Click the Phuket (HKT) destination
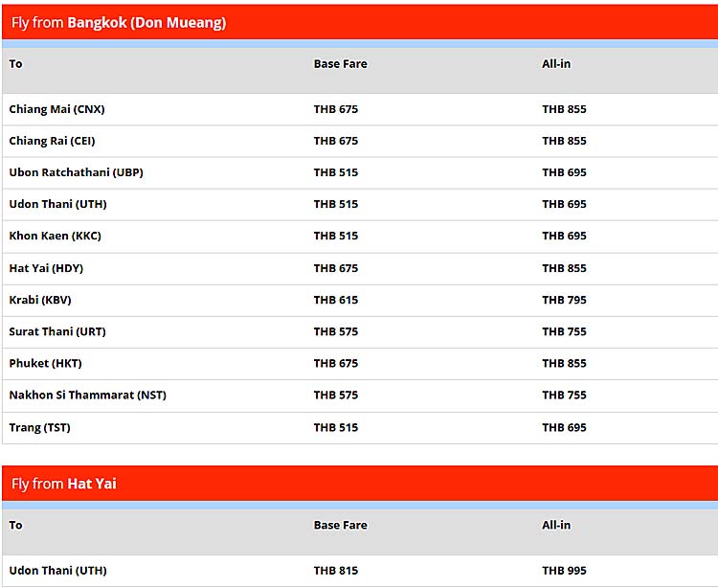 click(48, 363)
